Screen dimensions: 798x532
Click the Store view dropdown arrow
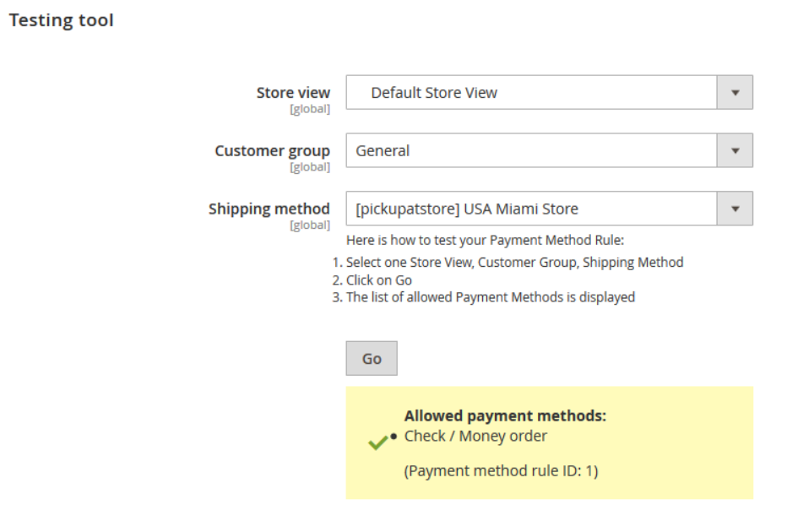tap(735, 93)
